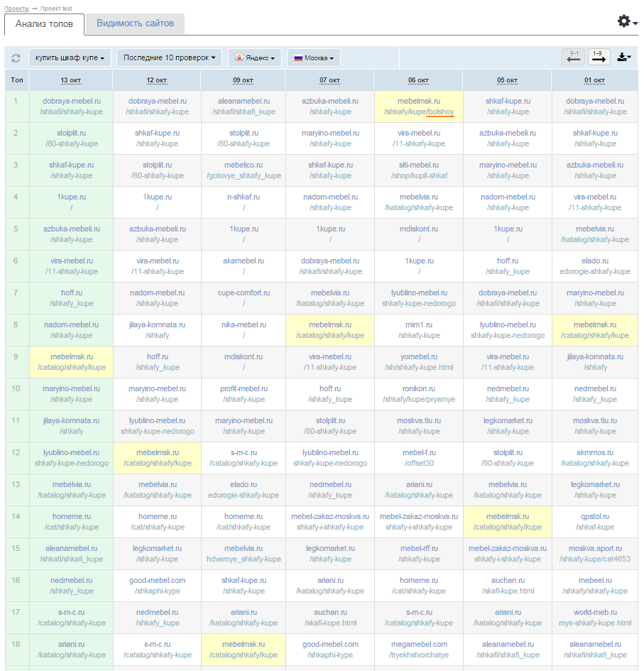Click the 01 окт column header
Screen dimensions: 644x671
(x=594, y=80)
